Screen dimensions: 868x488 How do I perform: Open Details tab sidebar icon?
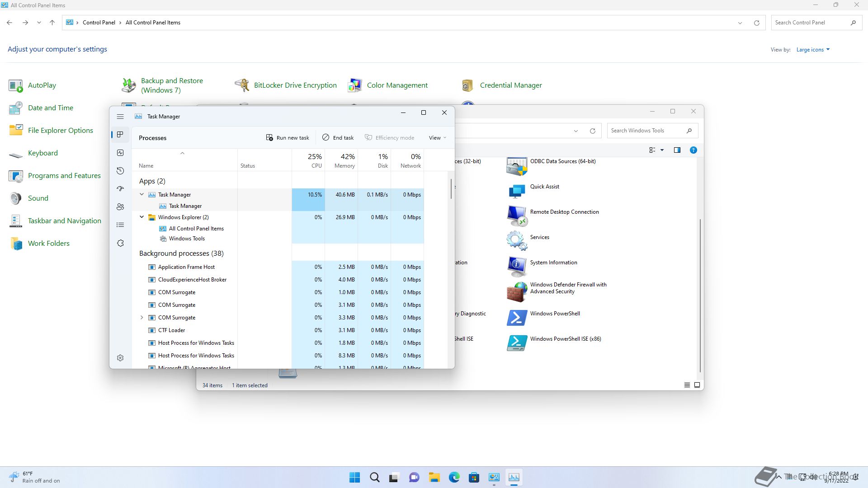120,225
